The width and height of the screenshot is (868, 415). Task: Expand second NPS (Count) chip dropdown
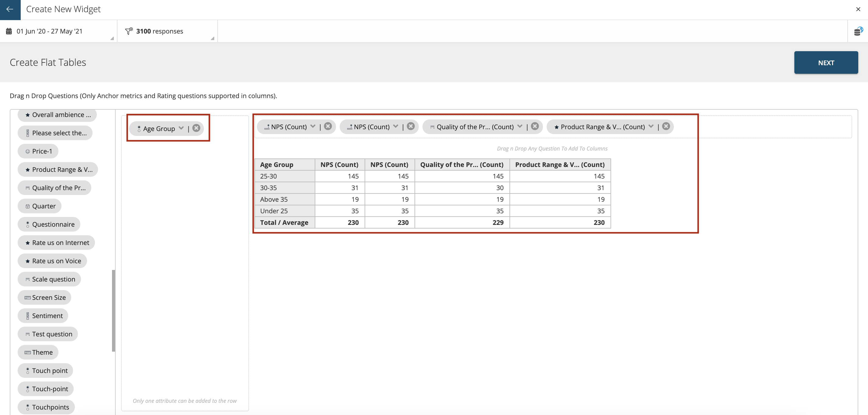(x=396, y=126)
